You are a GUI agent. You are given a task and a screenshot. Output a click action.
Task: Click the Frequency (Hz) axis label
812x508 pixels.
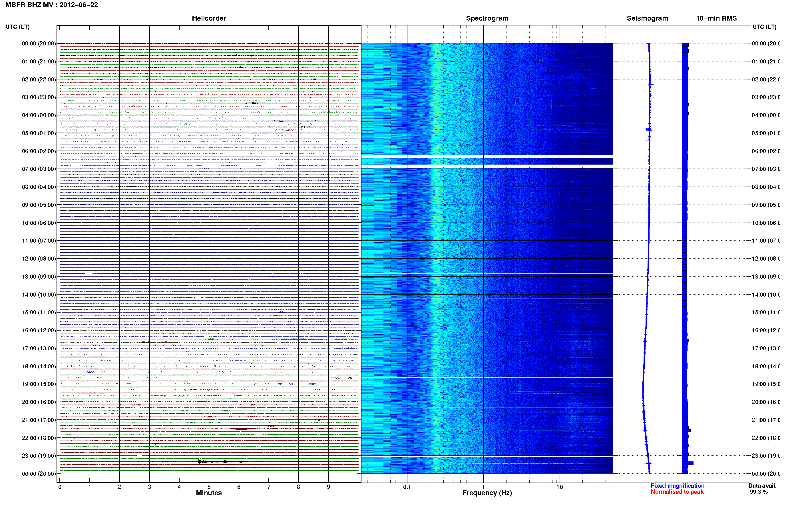pyautogui.click(x=487, y=493)
